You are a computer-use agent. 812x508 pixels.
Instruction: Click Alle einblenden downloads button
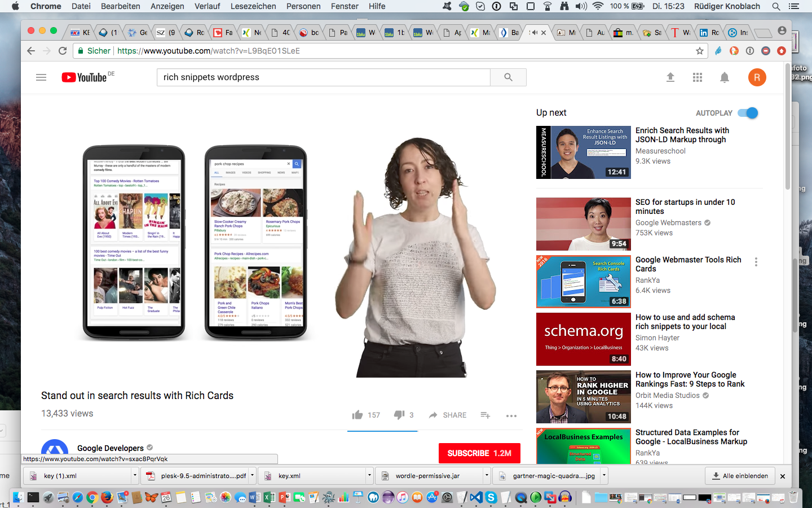740,476
